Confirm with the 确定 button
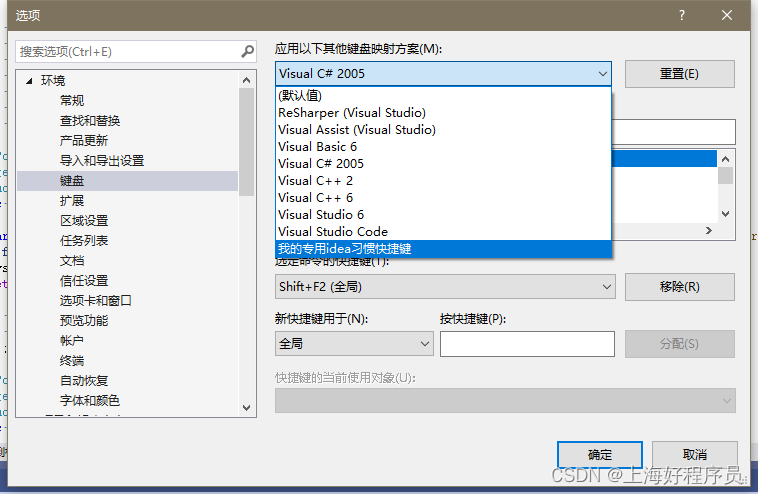The image size is (758, 494). [600, 454]
